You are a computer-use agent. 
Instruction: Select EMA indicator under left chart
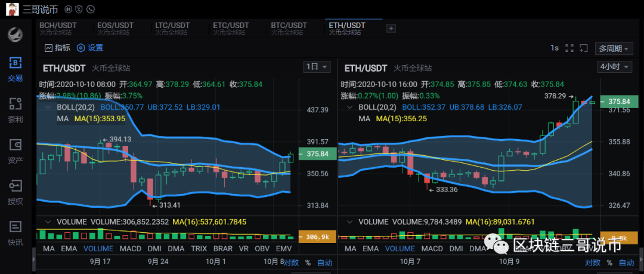click(69, 248)
